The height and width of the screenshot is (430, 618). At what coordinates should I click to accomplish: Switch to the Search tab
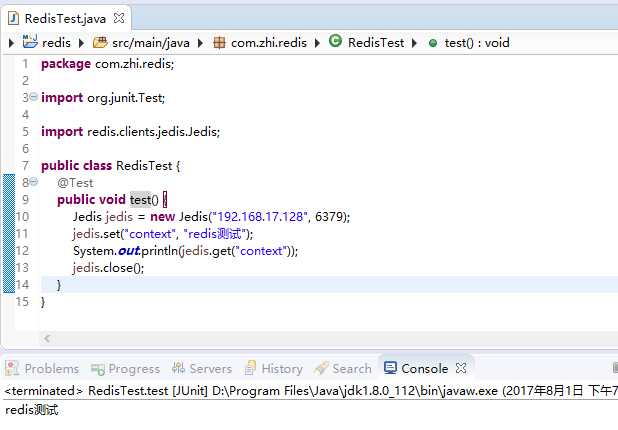pyautogui.click(x=343, y=369)
